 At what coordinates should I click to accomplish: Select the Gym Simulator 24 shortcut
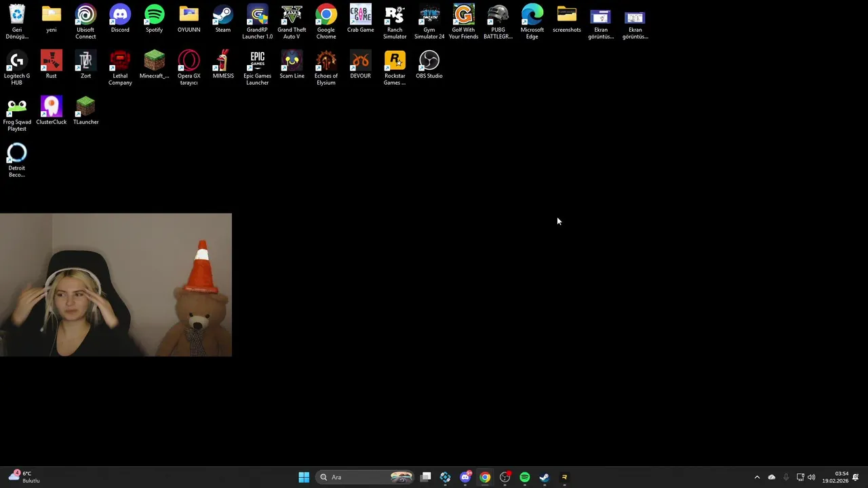pos(429,22)
